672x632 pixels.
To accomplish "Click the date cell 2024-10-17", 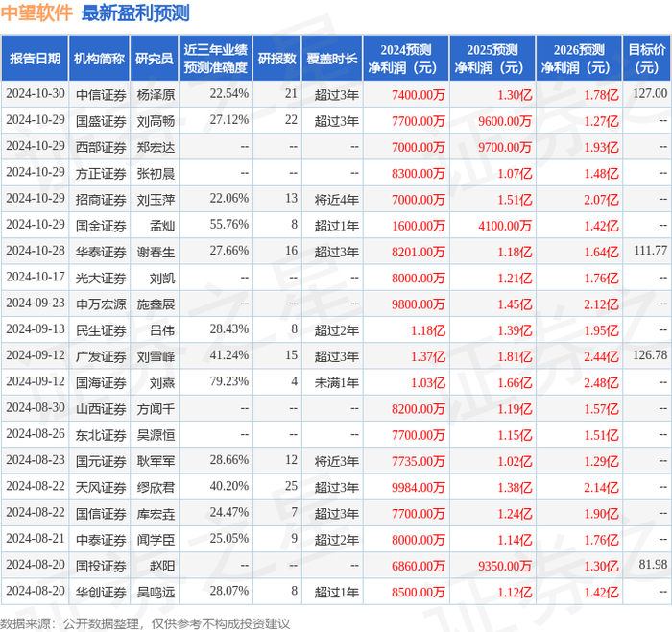I will pyautogui.click(x=36, y=277).
